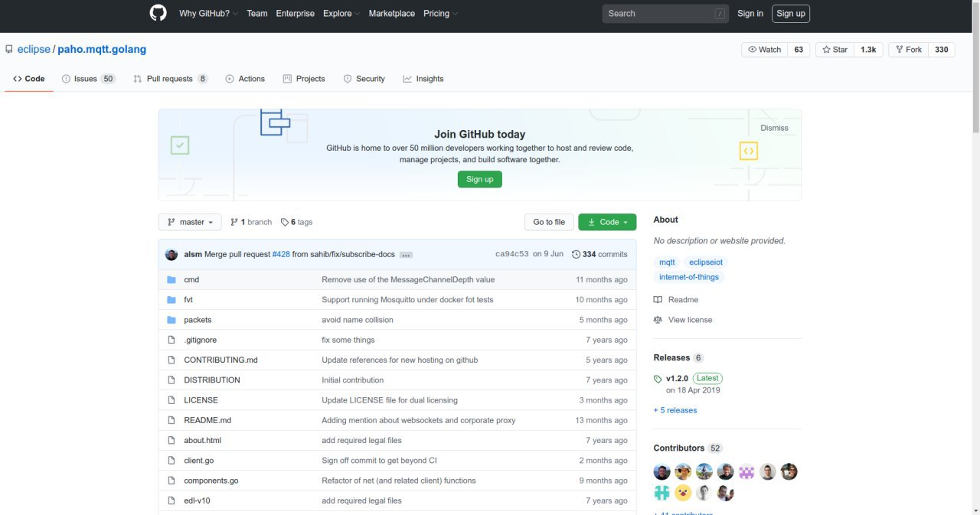Select the mqtt topic tag
The image size is (980, 515).
pyautogui.click(x=667, y=262)
